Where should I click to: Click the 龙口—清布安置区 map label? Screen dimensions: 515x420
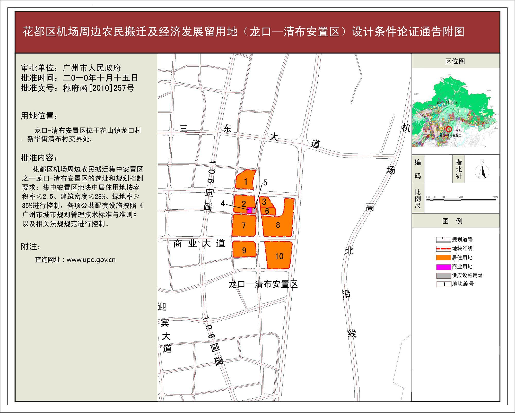click(x=263, y=284)
